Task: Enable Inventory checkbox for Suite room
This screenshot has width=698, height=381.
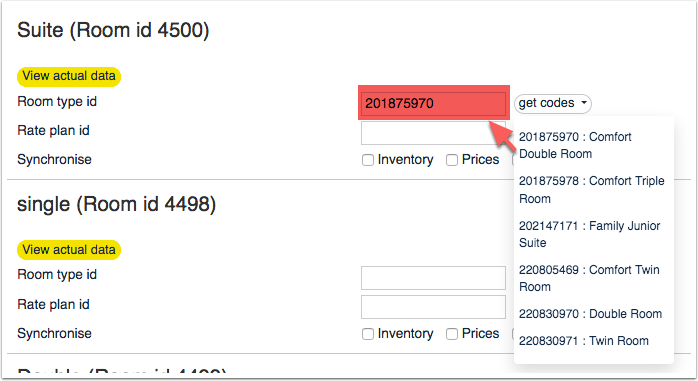Action: [x=368, y=160]
